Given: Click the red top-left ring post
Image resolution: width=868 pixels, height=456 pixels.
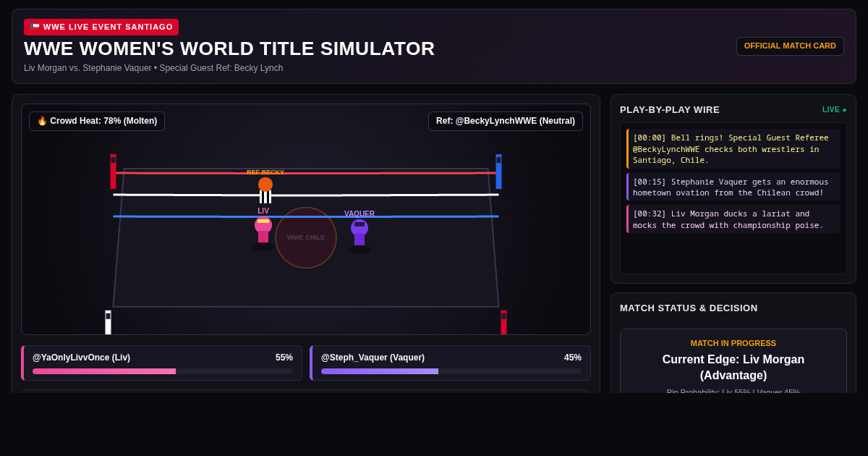Looking at the screenshot, I should pyautogui.click(x=113, y=172).
